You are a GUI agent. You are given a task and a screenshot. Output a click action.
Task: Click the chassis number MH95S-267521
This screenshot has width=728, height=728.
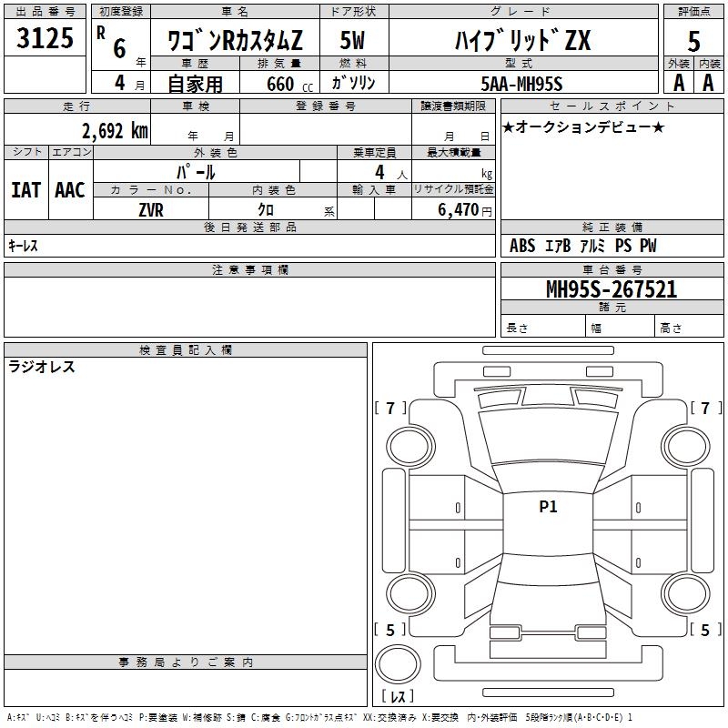click(611, 289)
